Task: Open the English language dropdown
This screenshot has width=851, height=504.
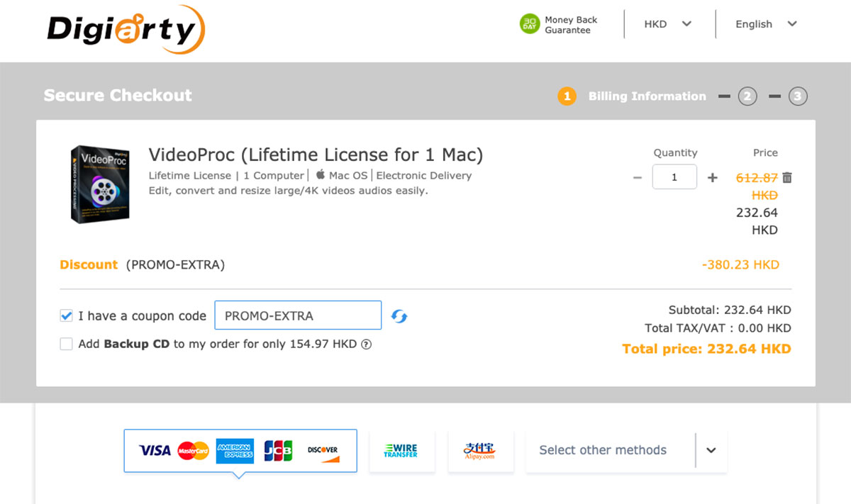Action: pos(766,24)
